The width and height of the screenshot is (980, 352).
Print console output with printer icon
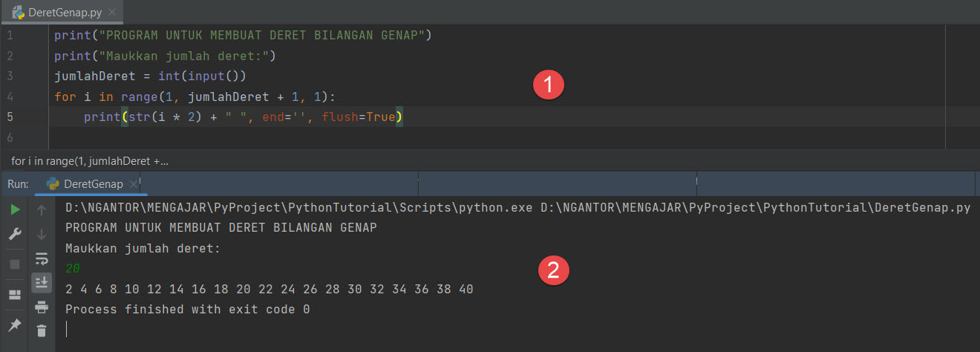42,307
